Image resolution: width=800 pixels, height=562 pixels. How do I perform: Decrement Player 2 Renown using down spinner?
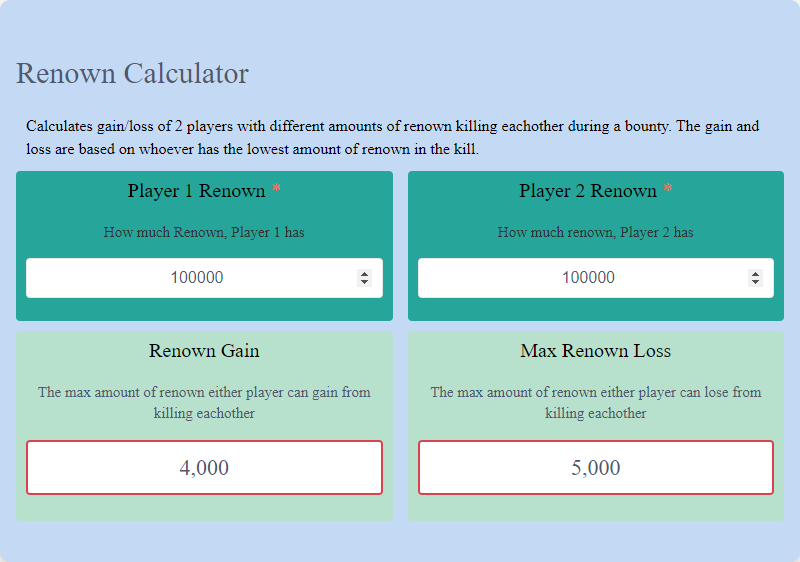tap(755, 283)
